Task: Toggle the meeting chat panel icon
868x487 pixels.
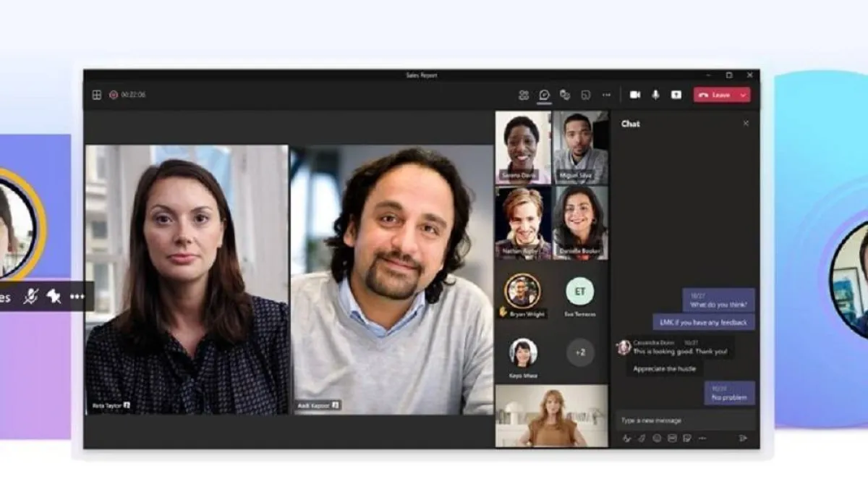Action: pos(545,95)
